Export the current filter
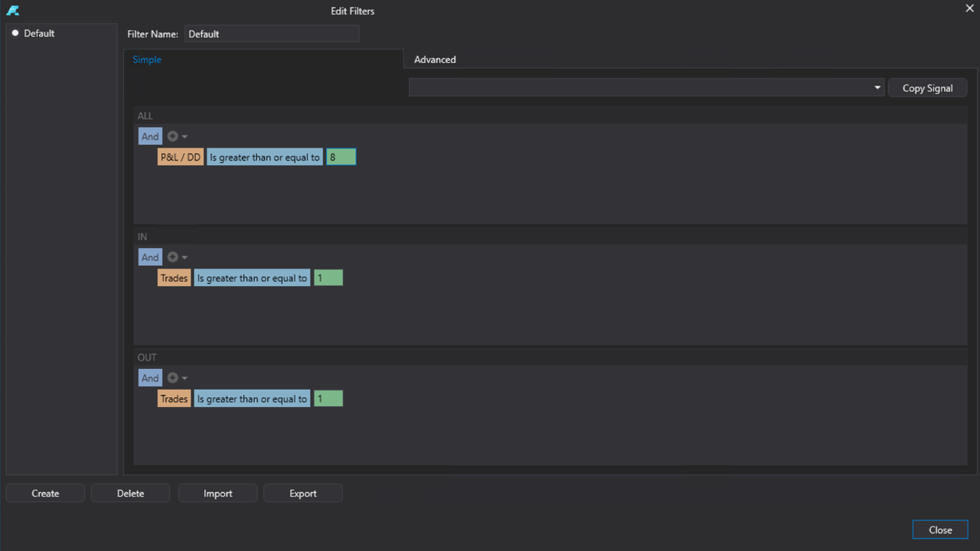This screenshot has height=551, width=980. 302,492
